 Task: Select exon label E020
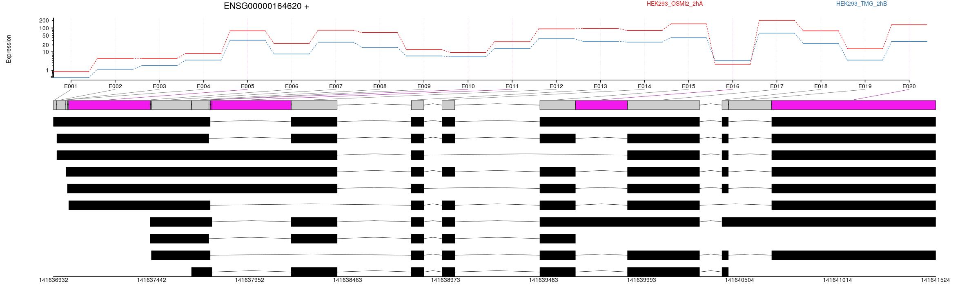pyautogui.click(x=909, y=86)
